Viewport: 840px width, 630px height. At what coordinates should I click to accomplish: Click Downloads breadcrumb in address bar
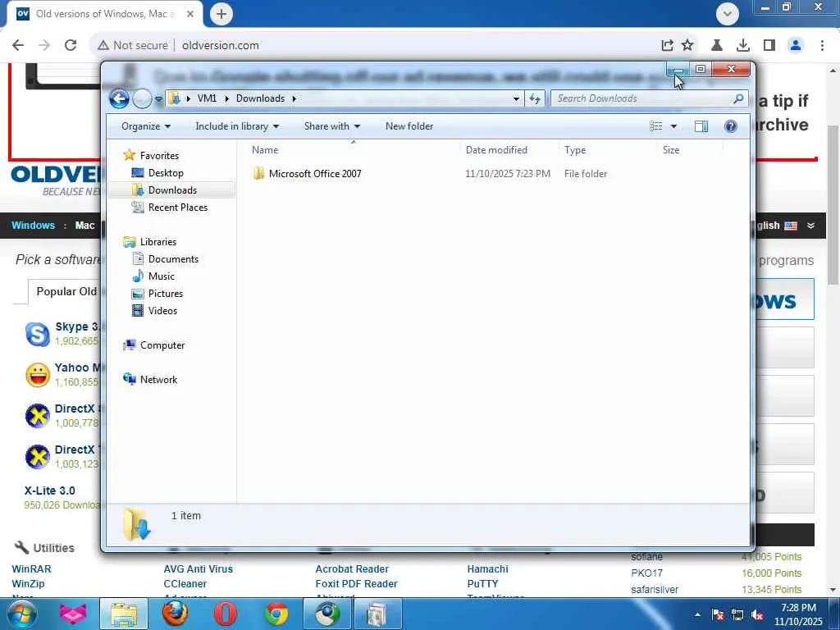[x=260, y=98]
